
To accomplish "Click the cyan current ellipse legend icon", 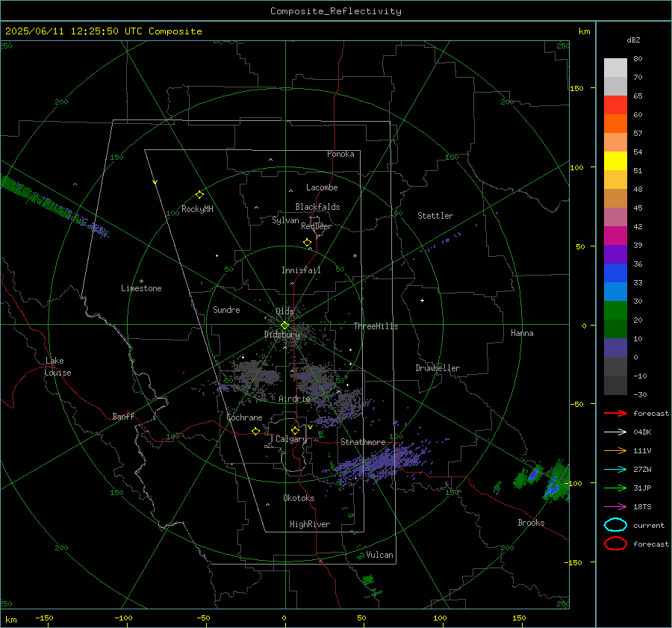I will pos(615,525).
